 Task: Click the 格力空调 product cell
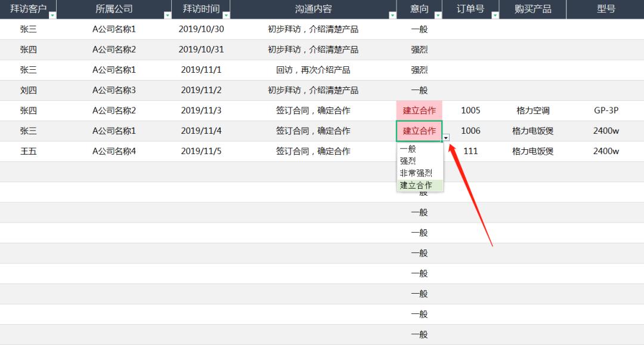tap(532, 110)
